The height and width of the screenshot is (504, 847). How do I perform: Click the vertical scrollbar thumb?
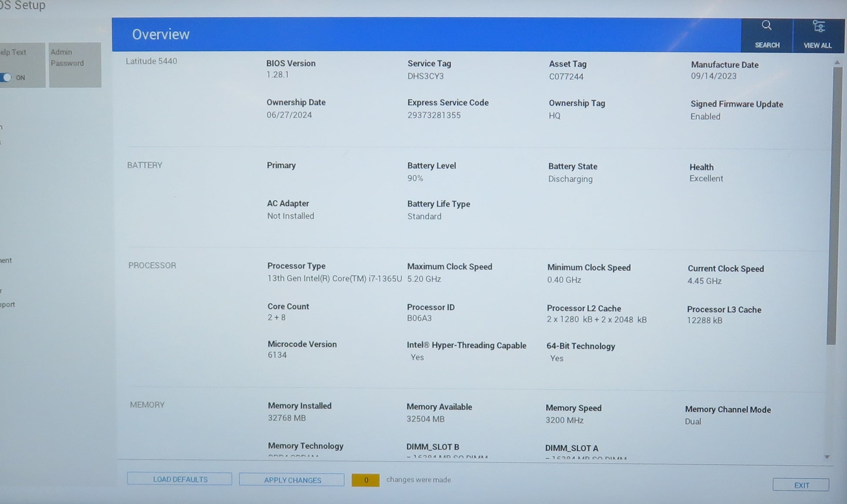834,205
